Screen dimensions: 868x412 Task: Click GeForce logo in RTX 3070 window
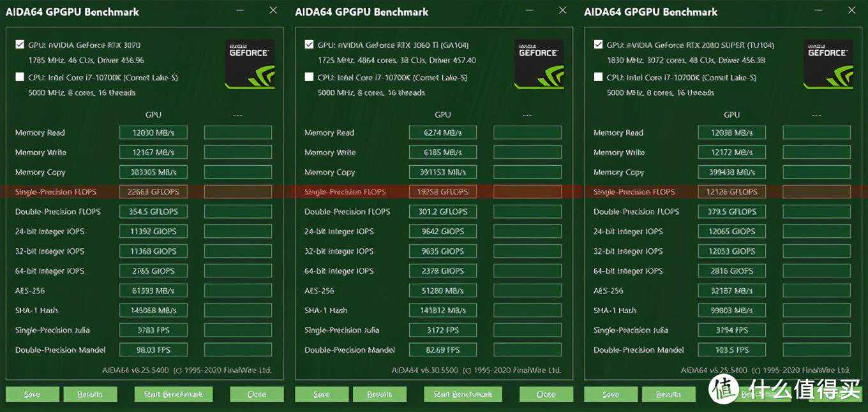coord(251,63)
